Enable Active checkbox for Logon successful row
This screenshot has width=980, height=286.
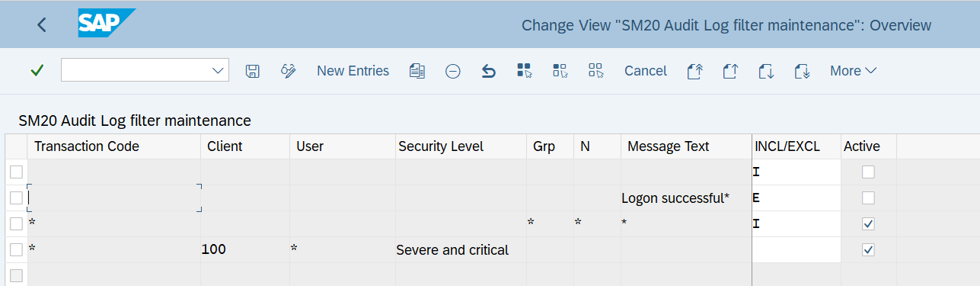(869, 198)
